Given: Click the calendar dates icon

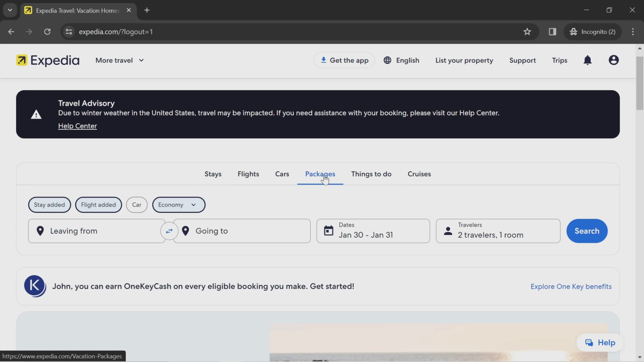Looking at the screenshot, I should pos(329,231).
